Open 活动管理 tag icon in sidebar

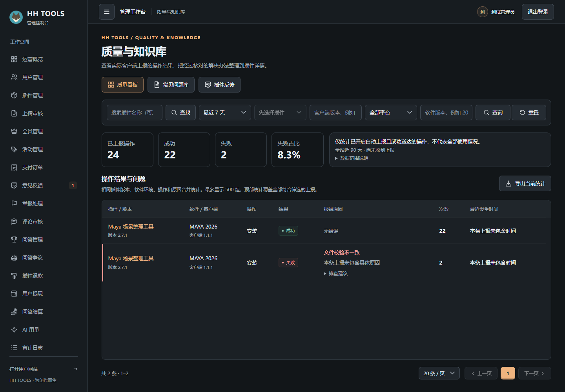(x=14, y=149)
